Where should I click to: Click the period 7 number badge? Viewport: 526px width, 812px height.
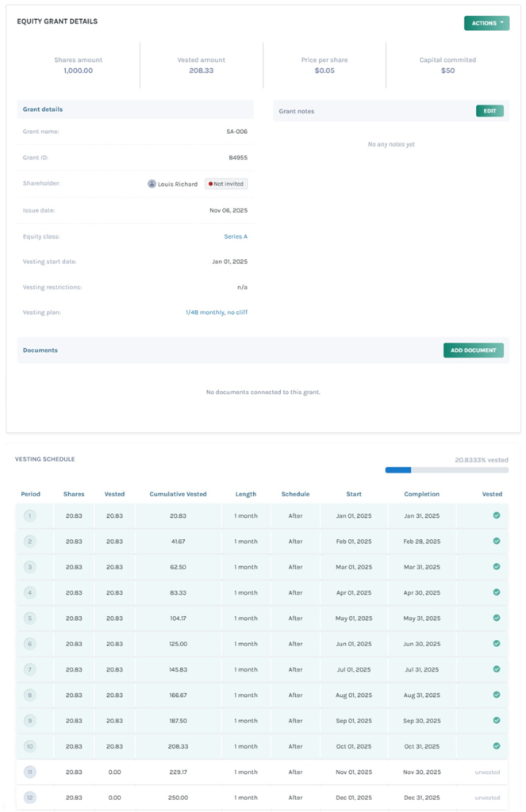click(x=29, y=669)
